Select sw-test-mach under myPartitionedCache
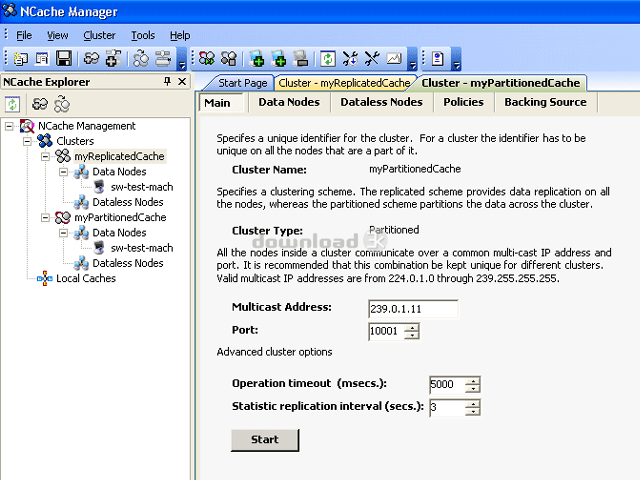 (x=142, y=248)
